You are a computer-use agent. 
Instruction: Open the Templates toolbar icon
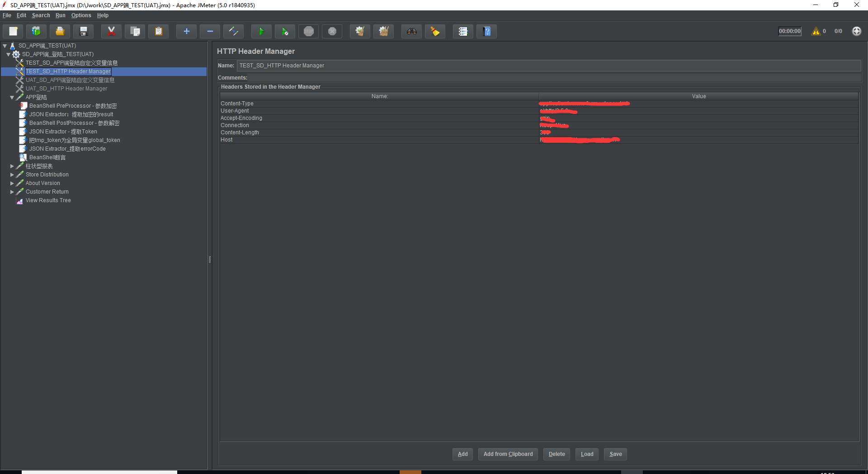(37, 31)
